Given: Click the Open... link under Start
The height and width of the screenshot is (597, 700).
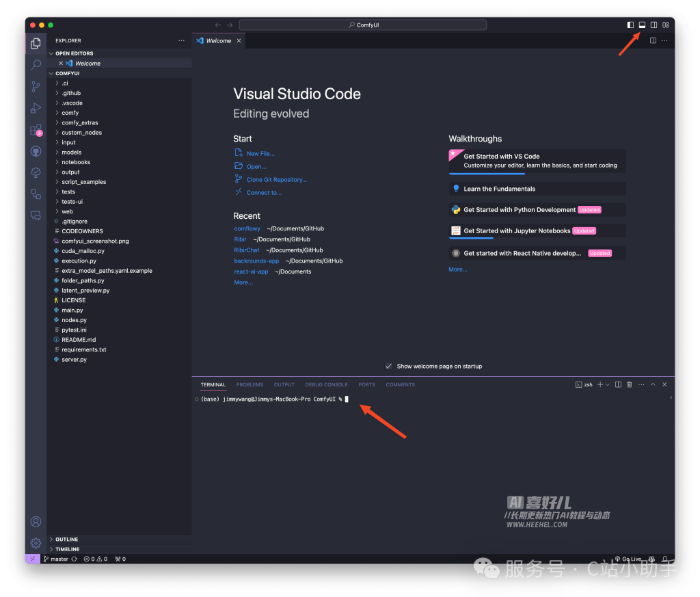Looking at the screenshot, I should [x=256, y=167].
